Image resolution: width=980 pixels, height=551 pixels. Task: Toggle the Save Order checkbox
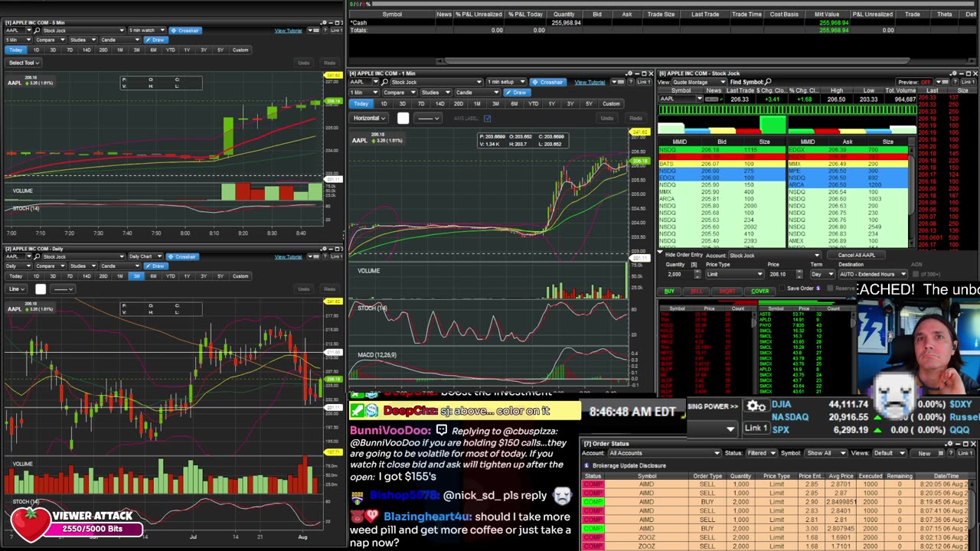pyautogui.click(x=782, y=289)
